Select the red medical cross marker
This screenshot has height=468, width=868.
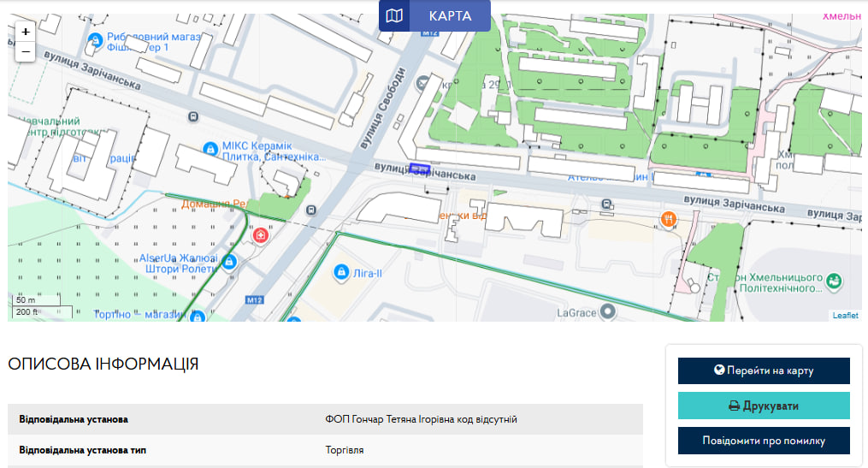(x=260, y=234)
